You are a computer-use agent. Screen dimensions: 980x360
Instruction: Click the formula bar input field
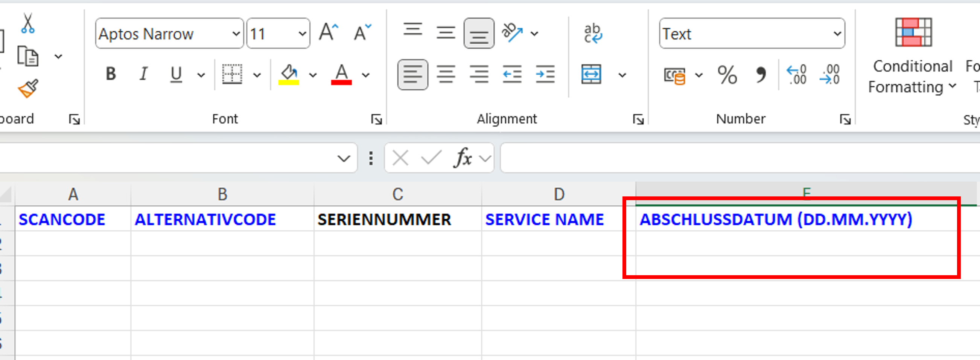(723, 158)
